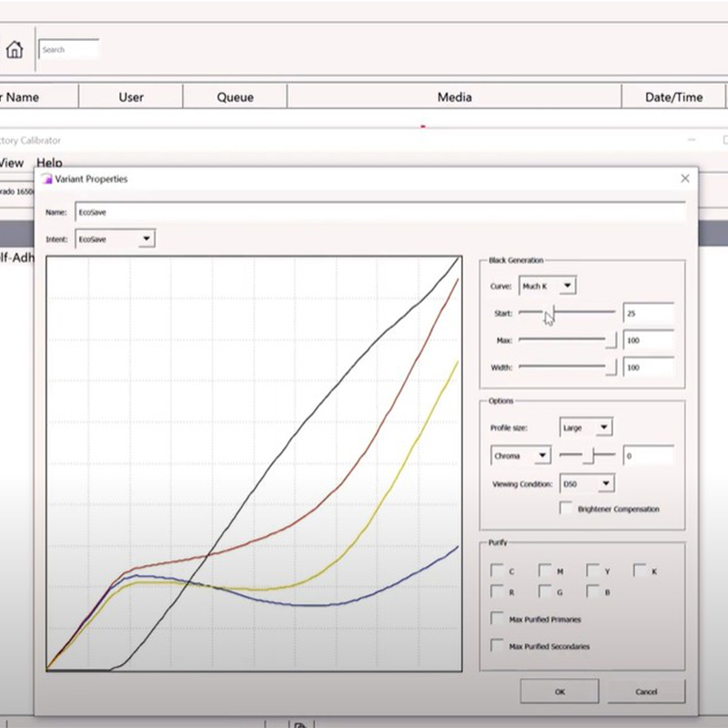Image resolution: width=728 pixels, height=728 pixels.
Task: Check the Purify M checkbox
Action: 545,571
